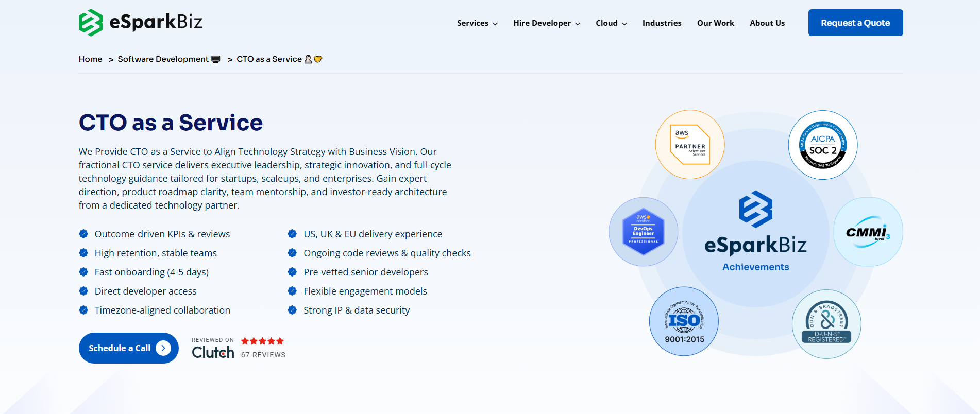This screenshot has width=980, height=414.
Task: Click the eSparkBiz logo in the header
Action: 141,23
